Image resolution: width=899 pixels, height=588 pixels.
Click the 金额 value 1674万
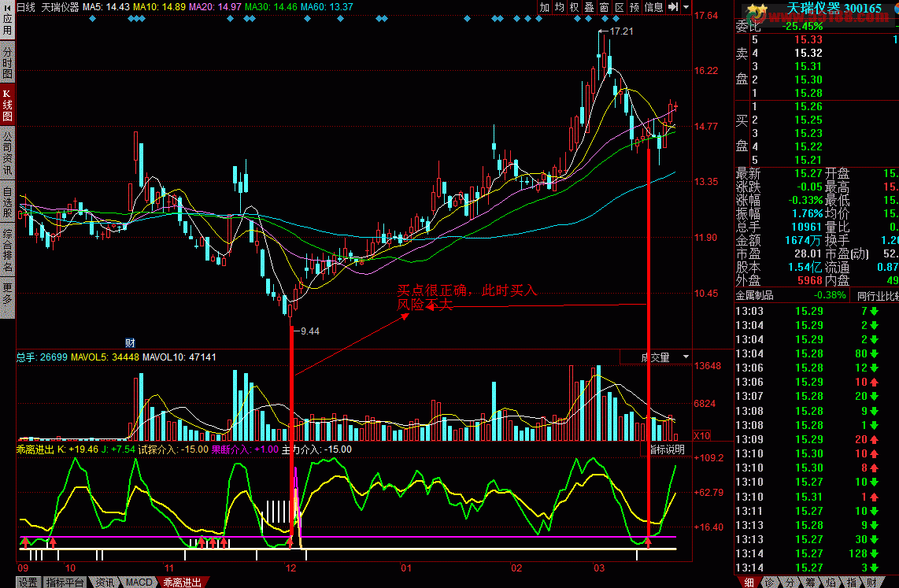[804, 240]
